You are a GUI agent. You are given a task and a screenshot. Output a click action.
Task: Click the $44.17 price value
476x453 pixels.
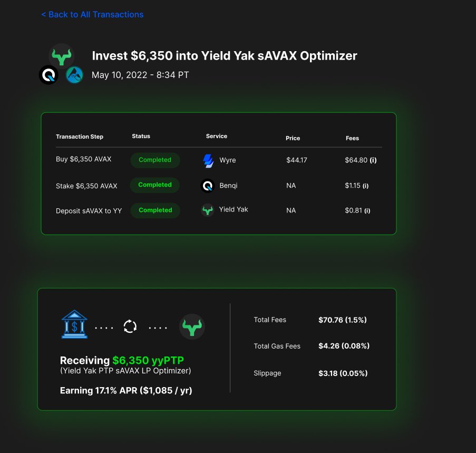pos(297,160)
